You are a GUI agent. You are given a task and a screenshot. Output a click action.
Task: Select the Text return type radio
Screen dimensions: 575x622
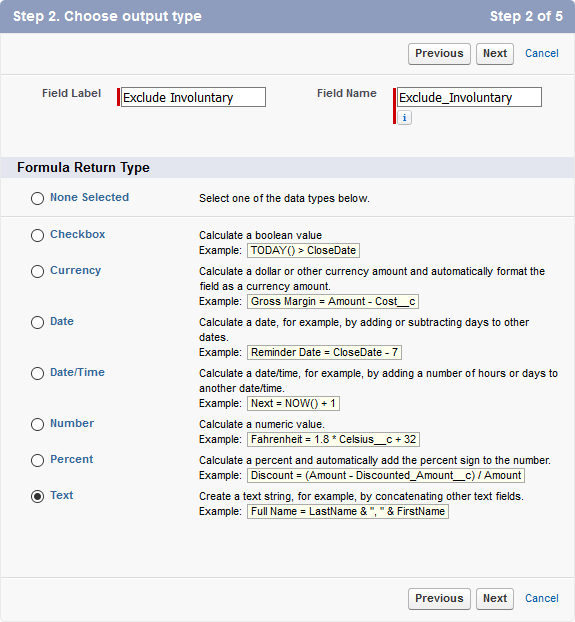37,496
